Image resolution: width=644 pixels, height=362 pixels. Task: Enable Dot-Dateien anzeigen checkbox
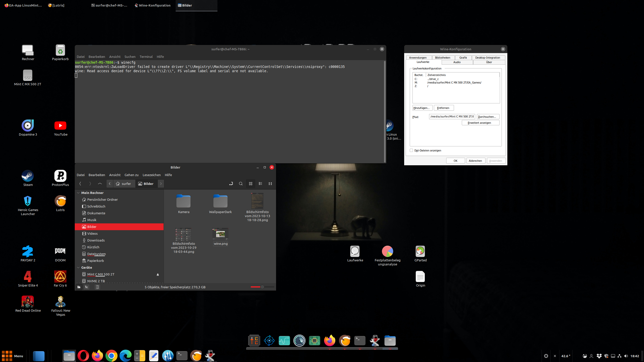point(411,150)
